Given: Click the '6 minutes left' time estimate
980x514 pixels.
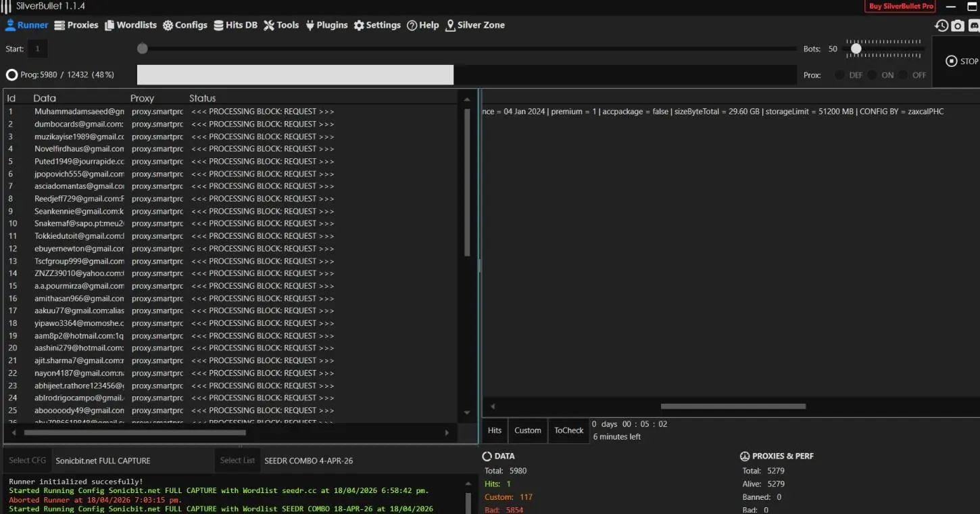Looking at the screenshot, I should point(617,437).
